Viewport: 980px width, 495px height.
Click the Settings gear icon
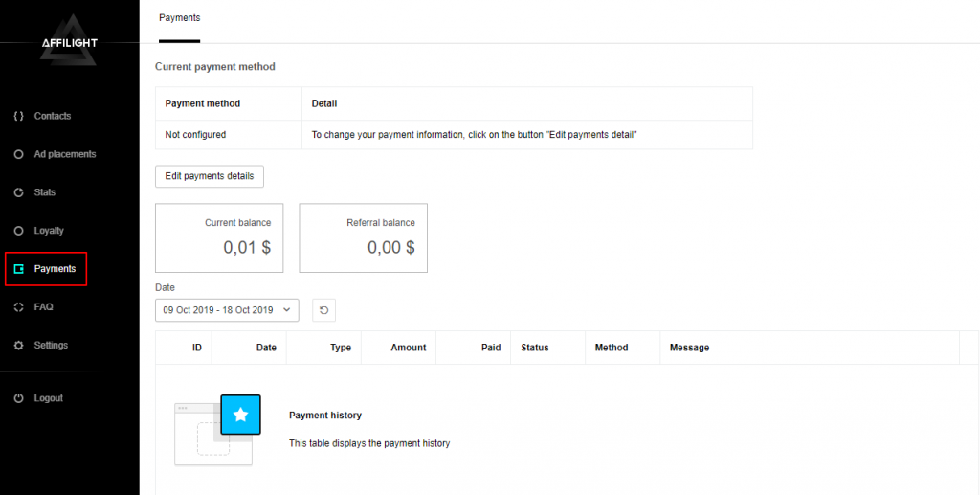point(19,345)
